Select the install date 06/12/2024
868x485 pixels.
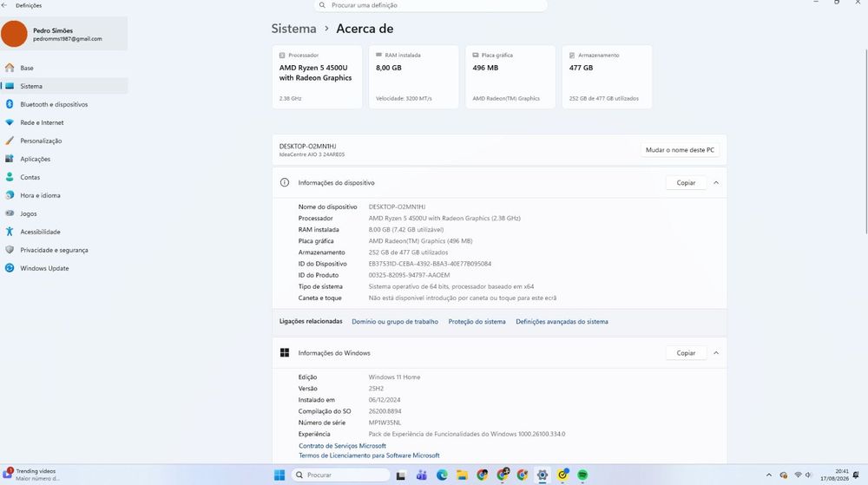pyautogui.click(x=385, y=400)
